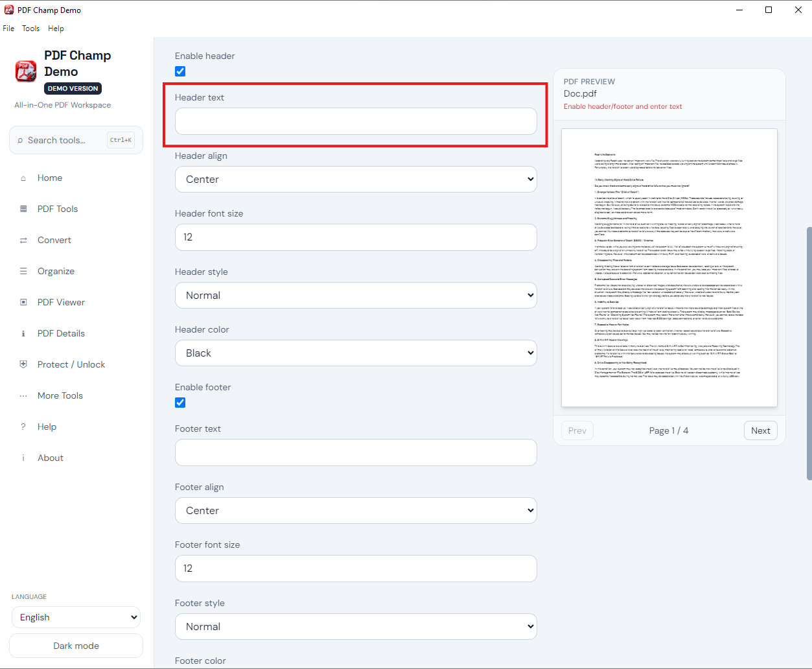Click the About info icon
Screen dimensions: 812x669
click(23, 458)
